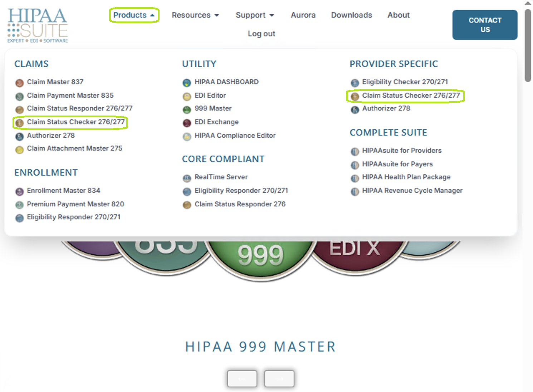The width and height of the screenshot is (533, 392).
Task: Open HIPAA Revenue Cycle Manager link
Action: pos(412,191)
